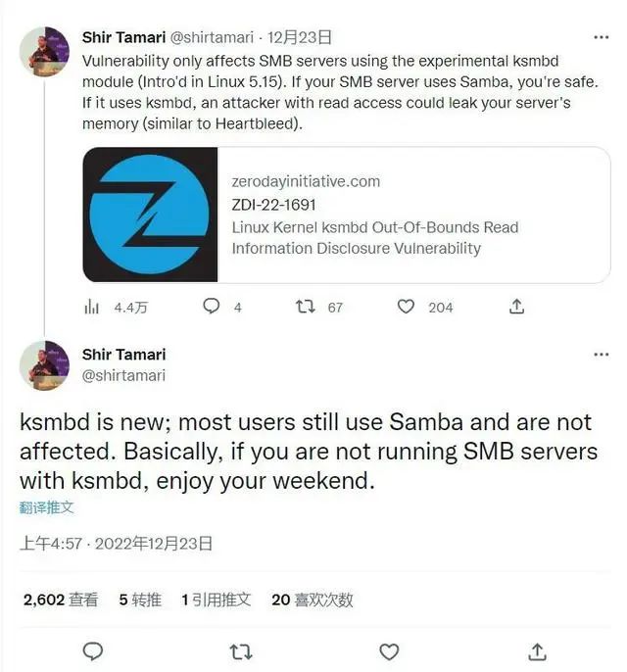The image size is (627, 672).
Task: Like the top tweet with 204 likes
Action: 406,307
